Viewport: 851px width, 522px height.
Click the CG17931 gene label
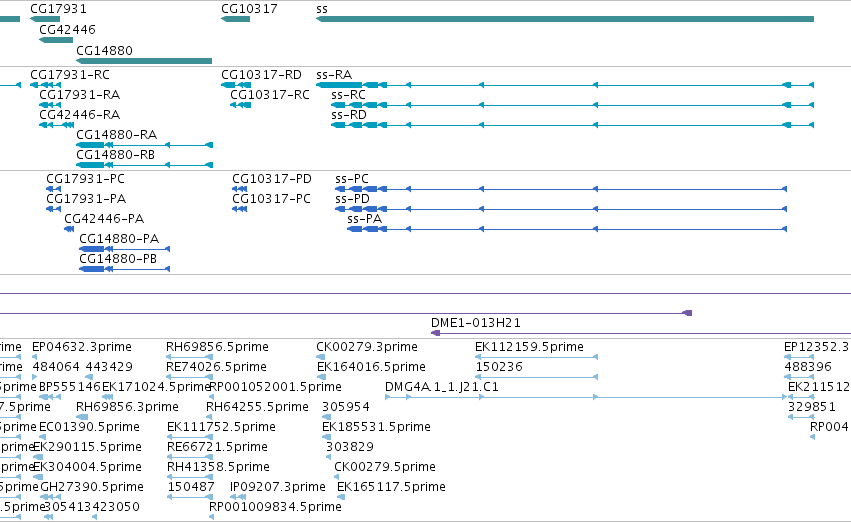[x=58, y=9]
